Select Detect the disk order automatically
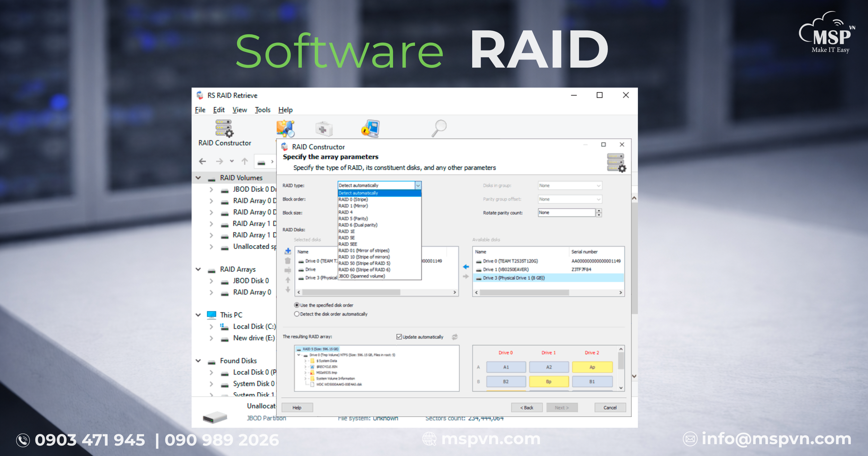 point(297,314)
